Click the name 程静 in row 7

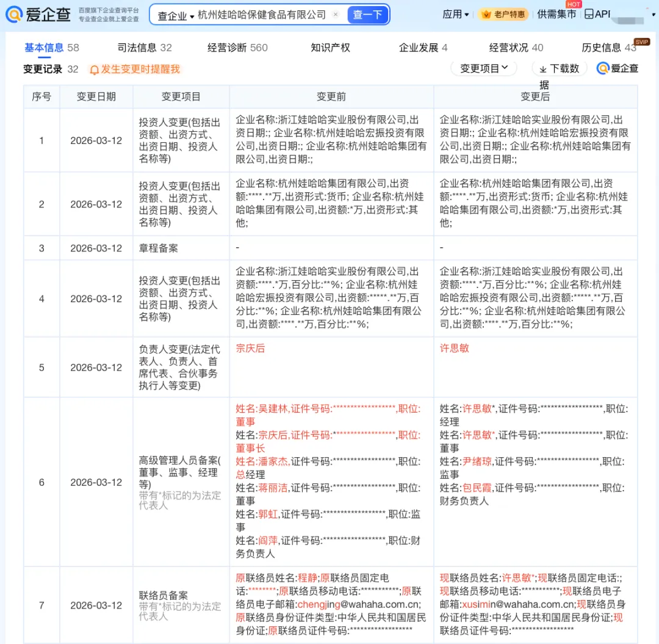(307, 578)
